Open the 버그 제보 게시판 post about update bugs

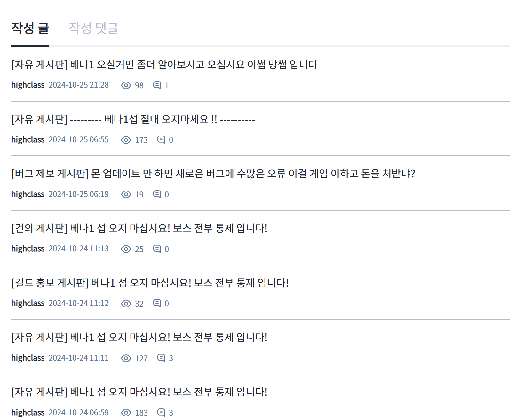pyautogui.click(x=213, y=174)
